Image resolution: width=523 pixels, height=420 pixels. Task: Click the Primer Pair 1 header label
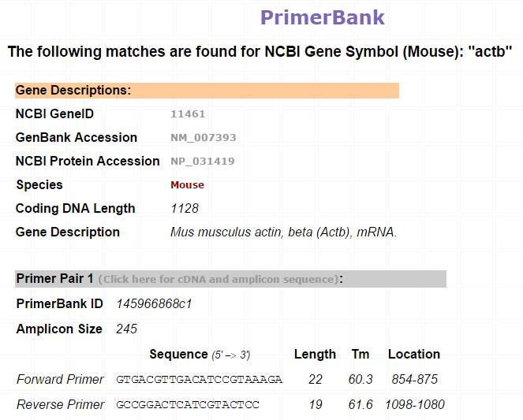pos(55,278)
